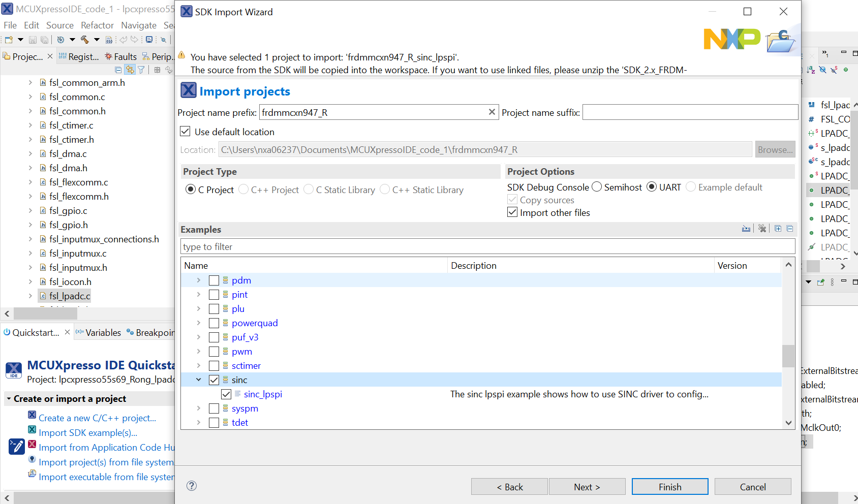Click the type to filter input field

point(487,246)
